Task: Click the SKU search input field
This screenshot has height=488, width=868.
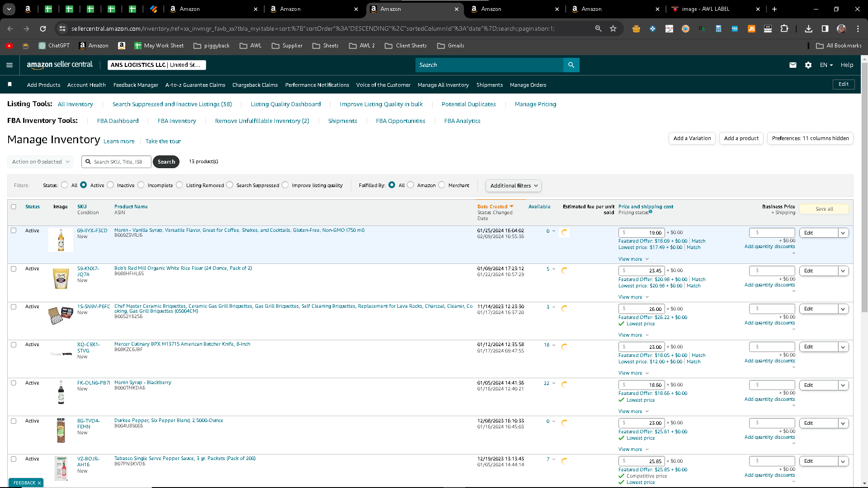Action: (117, 162)
